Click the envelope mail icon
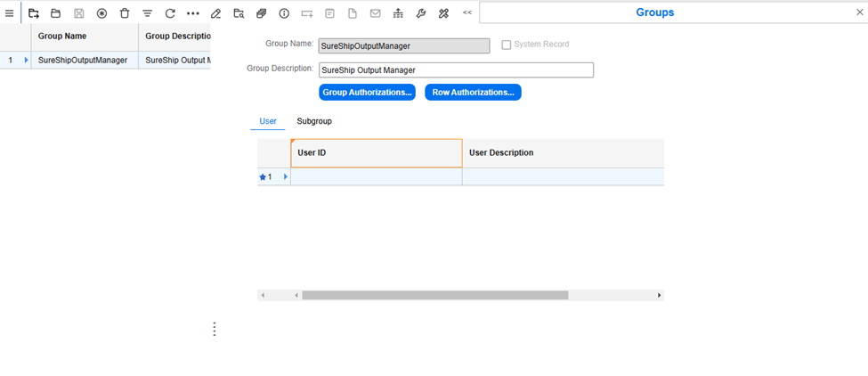The image size is (868, 376). pyautogui.click(x=375, y=13)
